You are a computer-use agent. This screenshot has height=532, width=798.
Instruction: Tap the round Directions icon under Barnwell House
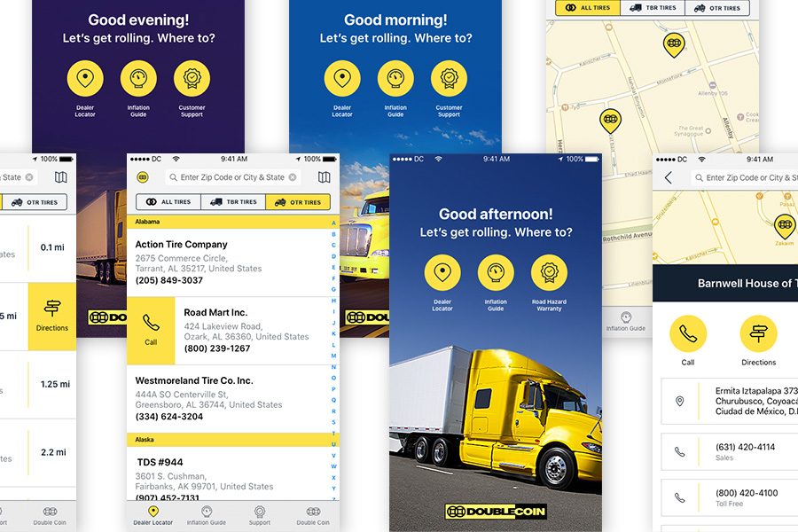(x=758, y=334)
